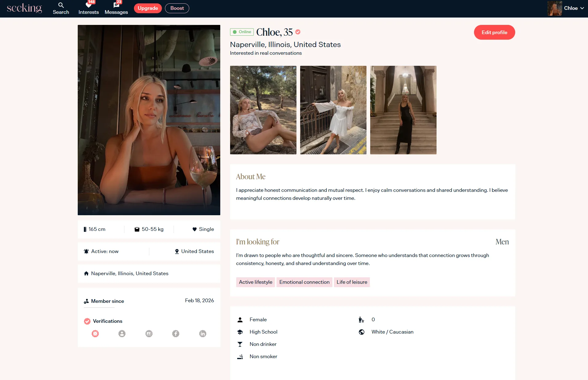Open Interests with the heart icon

point(88,8)
